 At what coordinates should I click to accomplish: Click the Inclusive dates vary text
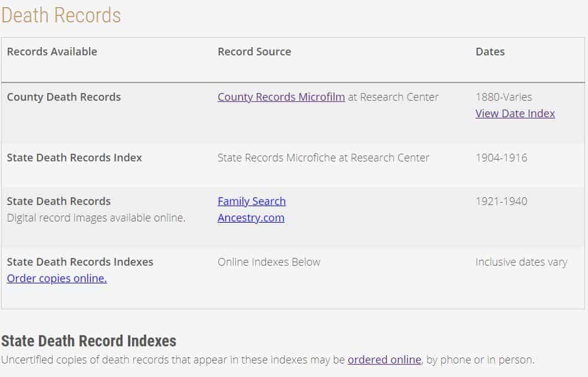tap(521, 262)
